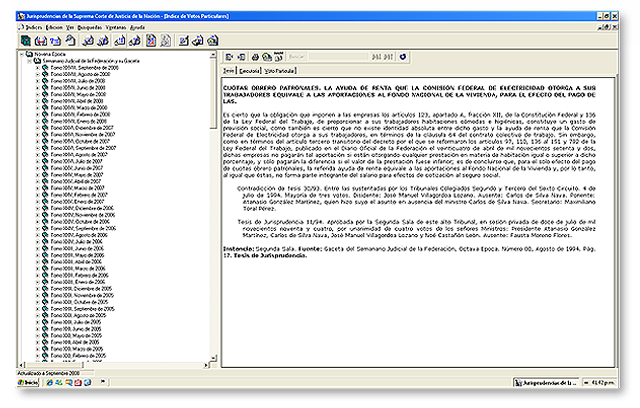
Task: Expand the Marzo de 2006 tomo
Action: pos(38,268)
